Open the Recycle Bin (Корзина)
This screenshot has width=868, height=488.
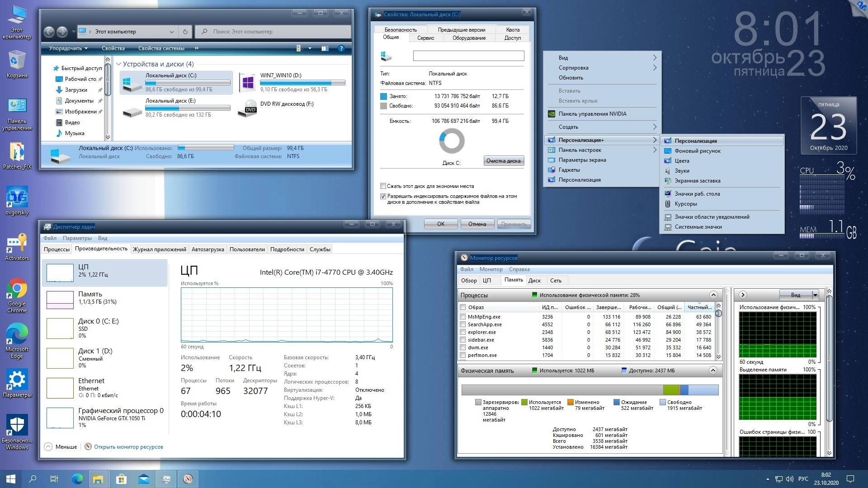click(x=17, y=59)
